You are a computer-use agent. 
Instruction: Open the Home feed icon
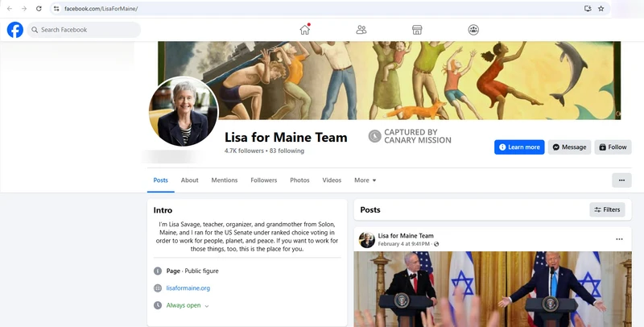(x=305, y=30)
